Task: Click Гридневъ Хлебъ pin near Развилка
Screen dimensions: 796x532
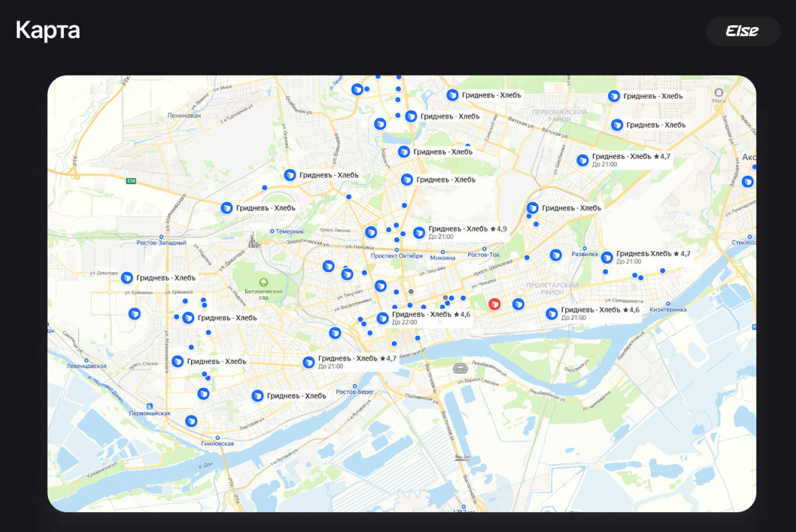Action: coord(607,258)
